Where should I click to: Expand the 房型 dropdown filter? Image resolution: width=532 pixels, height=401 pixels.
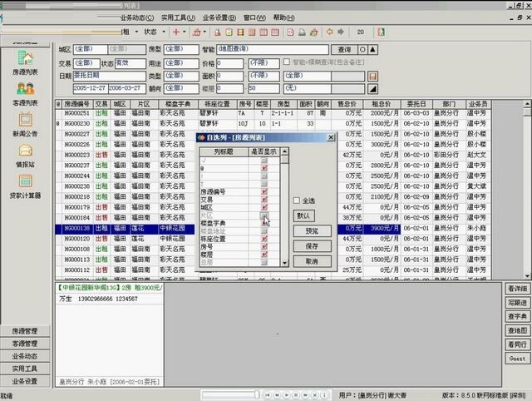[180, 50]
